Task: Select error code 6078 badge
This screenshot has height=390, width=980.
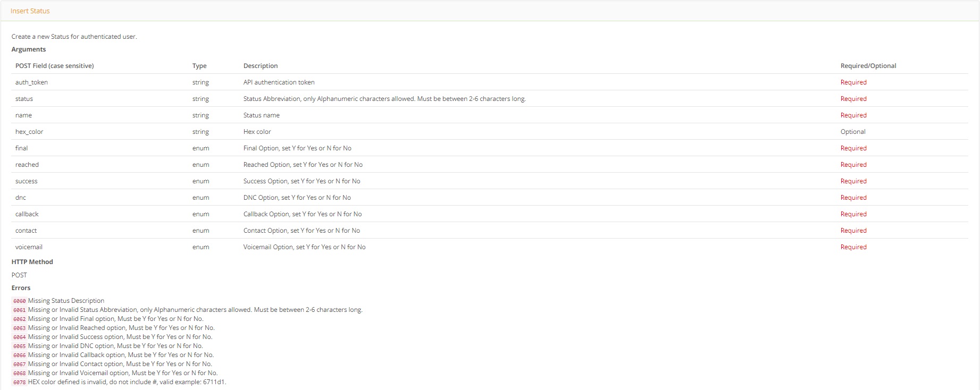Action: (x=19, y=383)
